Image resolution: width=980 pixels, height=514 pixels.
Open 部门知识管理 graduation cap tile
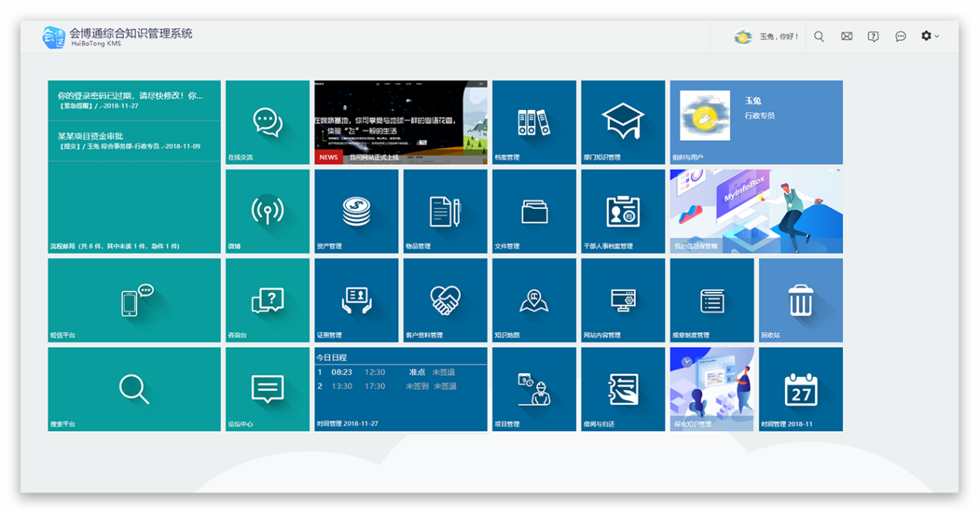click(622, 122)
